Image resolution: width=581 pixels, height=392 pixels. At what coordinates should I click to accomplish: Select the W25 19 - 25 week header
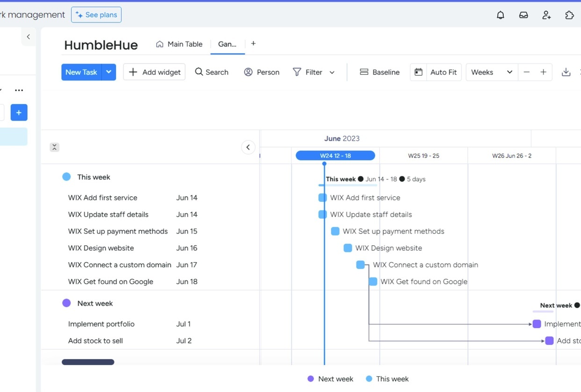click(x=424, y=156)
